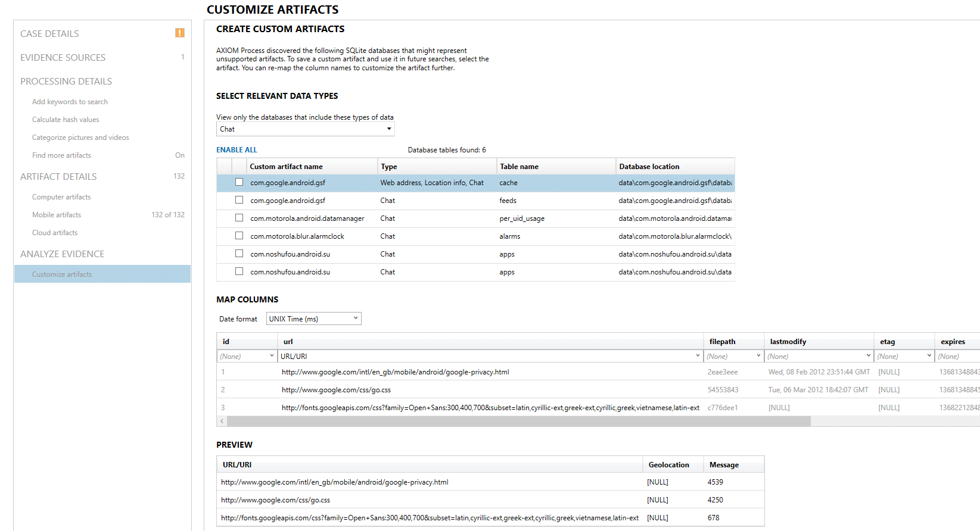This screenshot has height=531, width=980.
Task: Open Add keywords to search
Action: coord(70,102)
